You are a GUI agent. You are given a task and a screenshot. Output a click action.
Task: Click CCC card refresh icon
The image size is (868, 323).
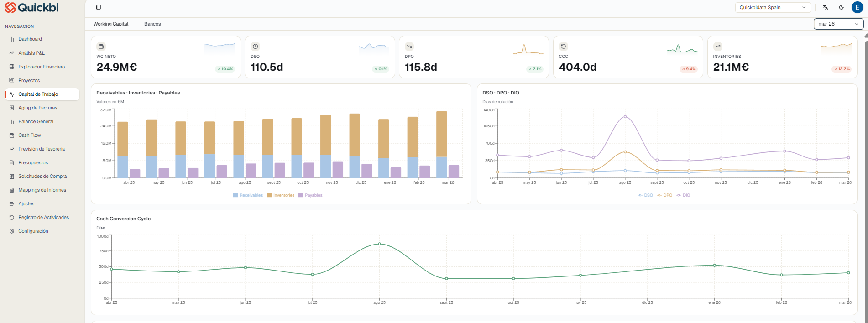tap(564, 47)
